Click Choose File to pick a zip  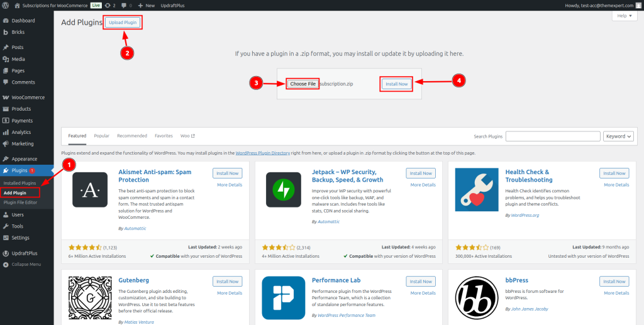(x=303, y=84)
